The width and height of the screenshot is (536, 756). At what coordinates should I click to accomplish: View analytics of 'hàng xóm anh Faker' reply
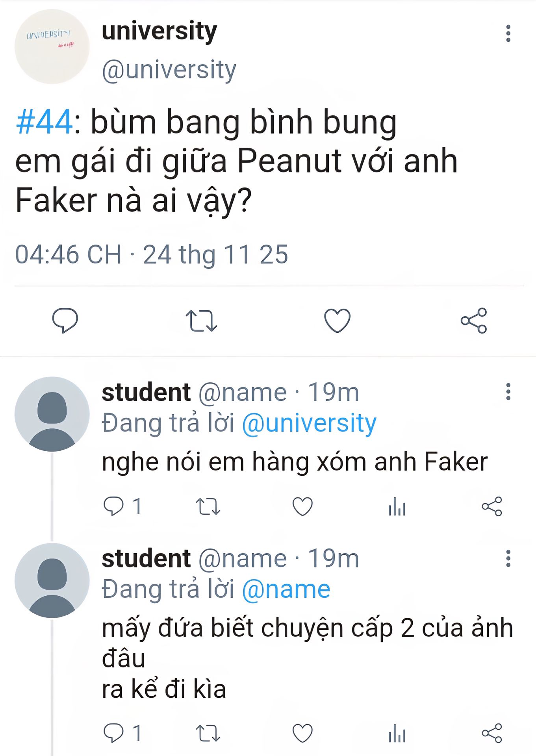397,506
